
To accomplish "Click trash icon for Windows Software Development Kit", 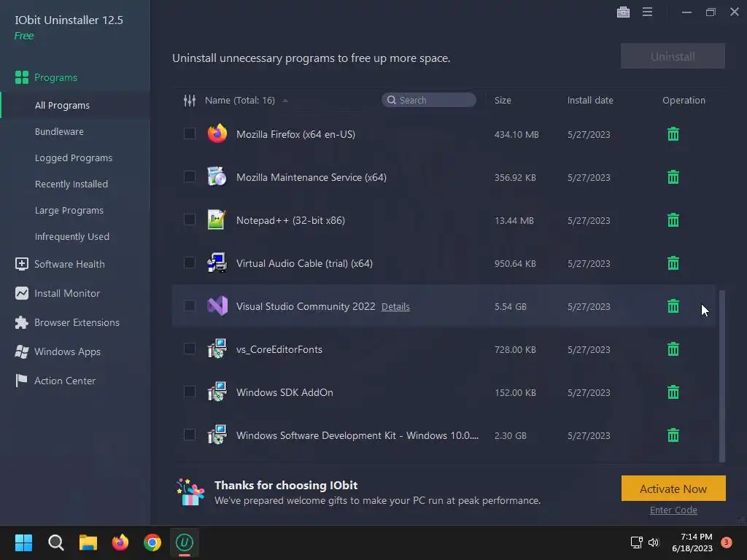I will point(673,435).
